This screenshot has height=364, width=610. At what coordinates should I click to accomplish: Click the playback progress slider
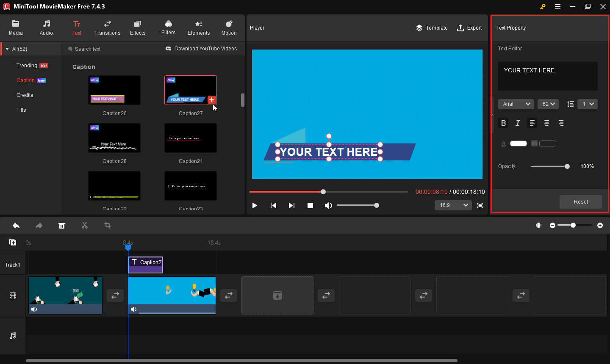[x=329, y=192]
